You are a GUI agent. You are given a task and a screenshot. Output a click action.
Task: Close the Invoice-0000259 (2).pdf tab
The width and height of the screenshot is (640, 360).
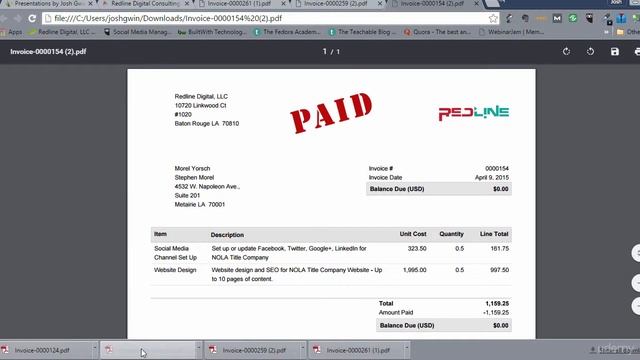point(380,3)
